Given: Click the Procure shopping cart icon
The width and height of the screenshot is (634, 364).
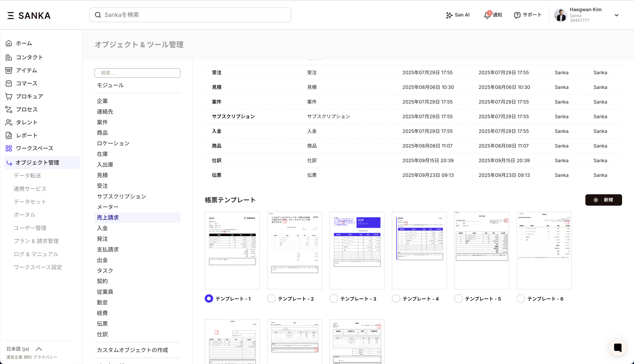Looking at the screenshot, I should tap(9, 97).
